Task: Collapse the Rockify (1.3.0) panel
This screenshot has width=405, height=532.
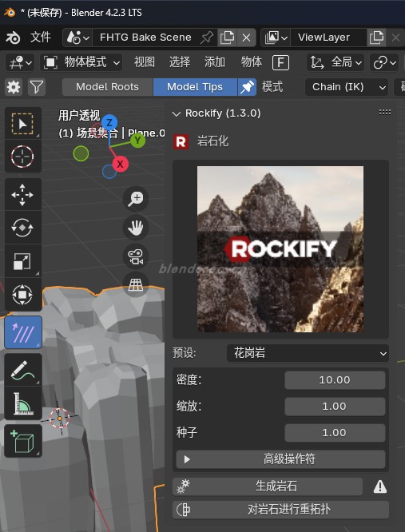Action: [177, 113]
